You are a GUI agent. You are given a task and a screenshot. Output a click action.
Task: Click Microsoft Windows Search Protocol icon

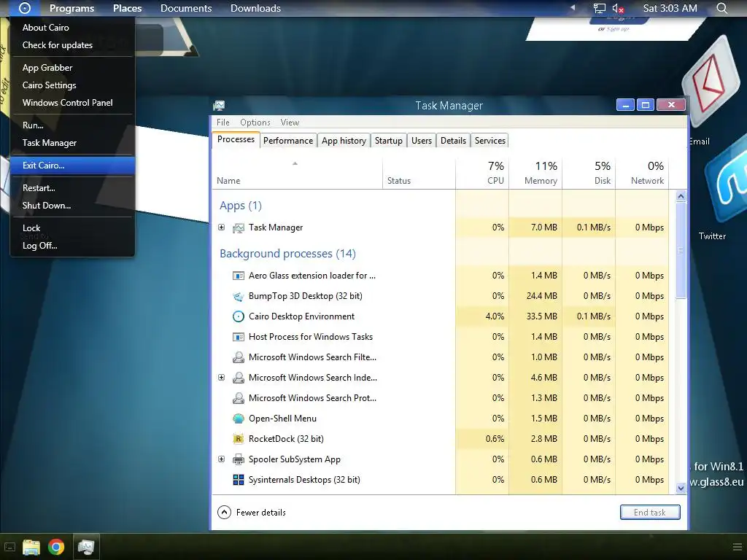pyautogui.click(x=239, y=398)
